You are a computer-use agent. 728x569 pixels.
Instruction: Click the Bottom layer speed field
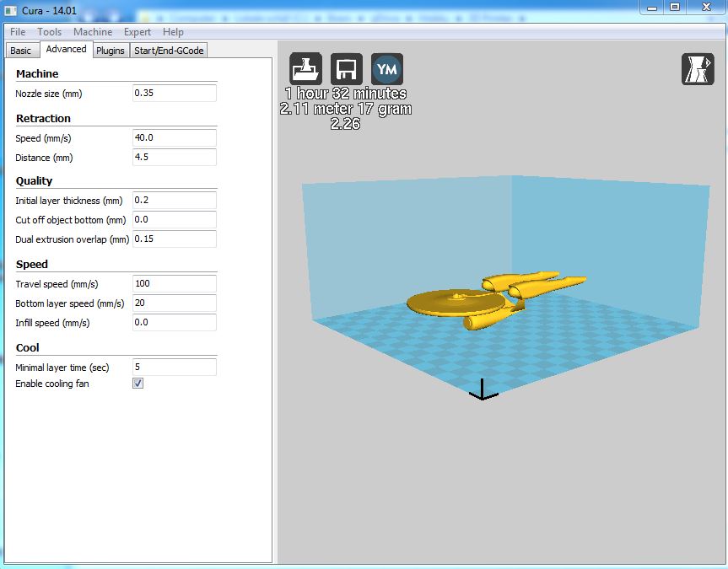tap(175, 303)
